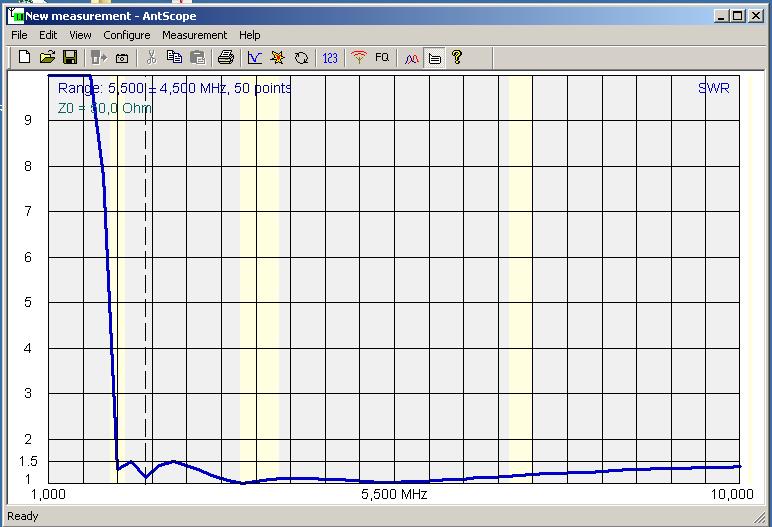Print the graph using the printer icon

[225, 58]
